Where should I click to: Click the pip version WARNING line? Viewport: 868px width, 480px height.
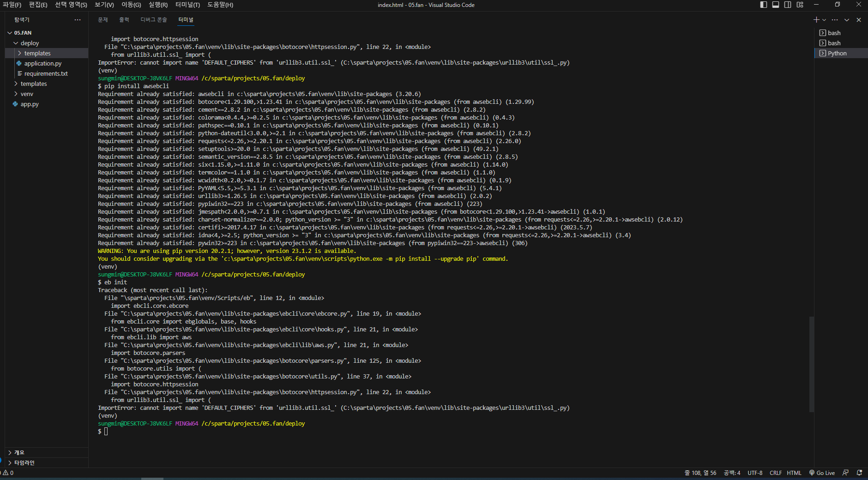click(x=227, y=251)
